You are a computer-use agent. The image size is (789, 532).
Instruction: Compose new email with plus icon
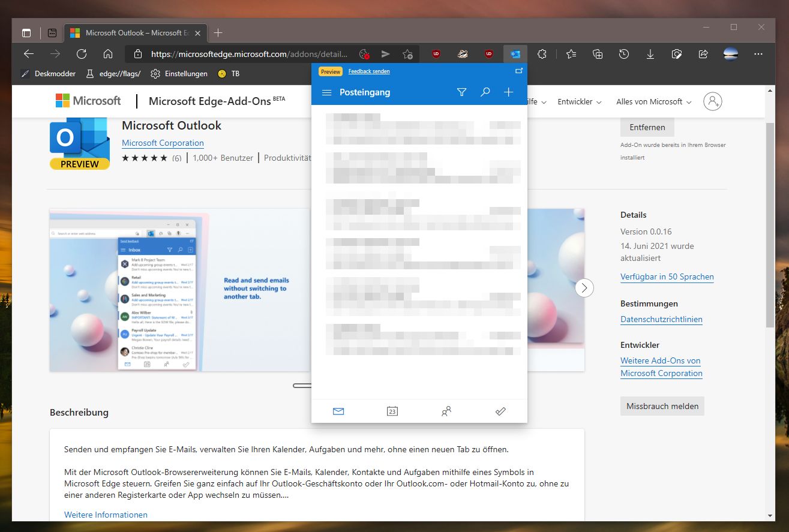[509, 92]
